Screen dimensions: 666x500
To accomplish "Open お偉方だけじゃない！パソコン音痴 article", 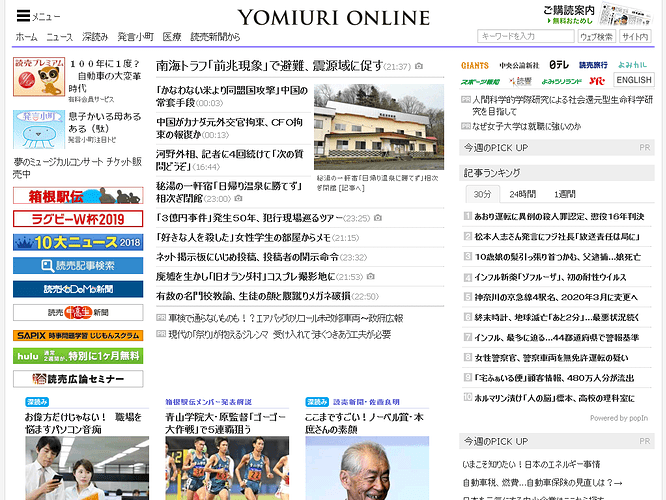I will pyautogui.click(x=83, y=423).
